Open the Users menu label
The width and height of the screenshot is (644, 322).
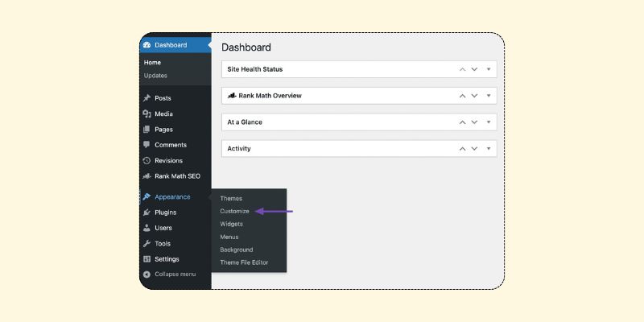pyautogui.click(x=163, y=228)
